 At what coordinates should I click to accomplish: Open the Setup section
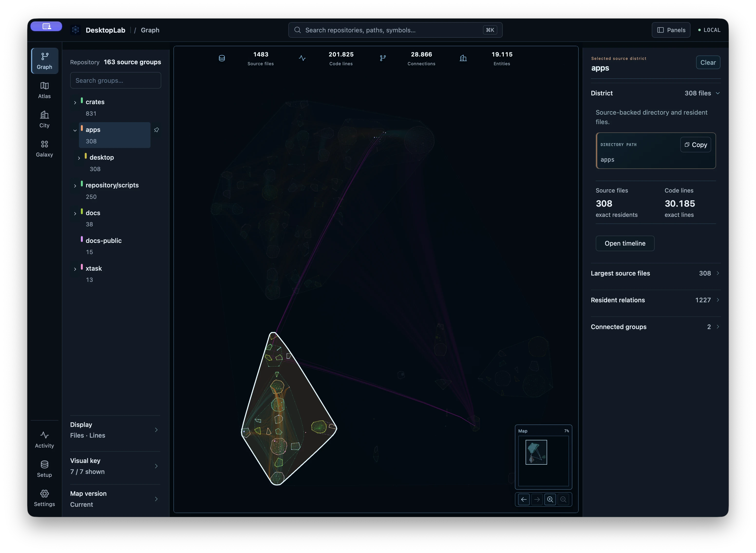point(45,469)
